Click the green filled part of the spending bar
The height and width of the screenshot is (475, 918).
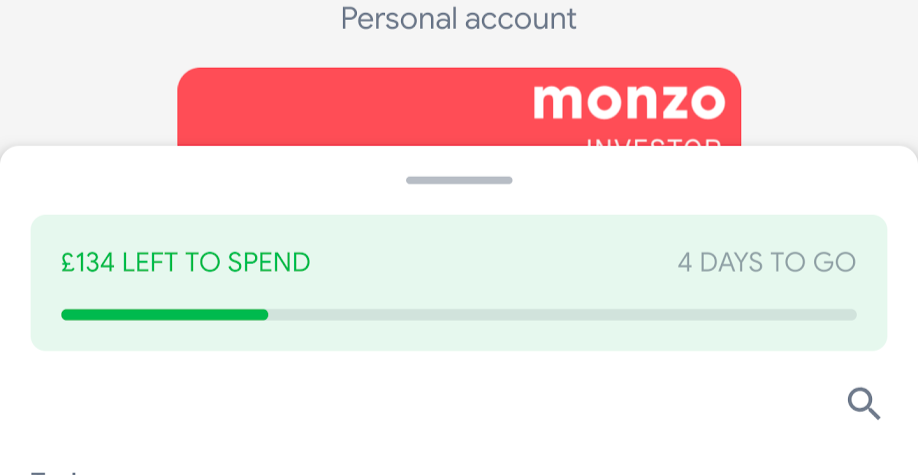click(164, 314)
